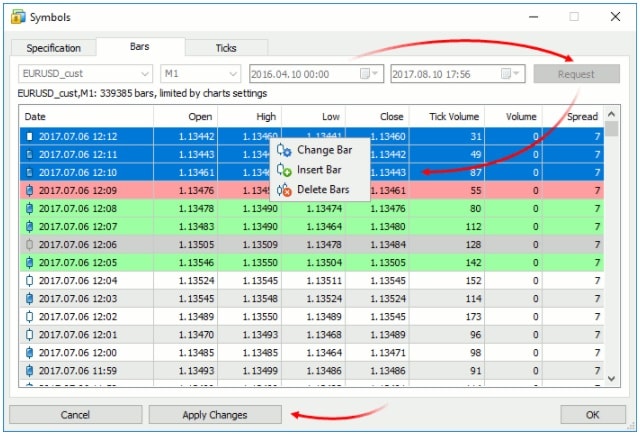Click the Apply Changes button

[215, 415]
